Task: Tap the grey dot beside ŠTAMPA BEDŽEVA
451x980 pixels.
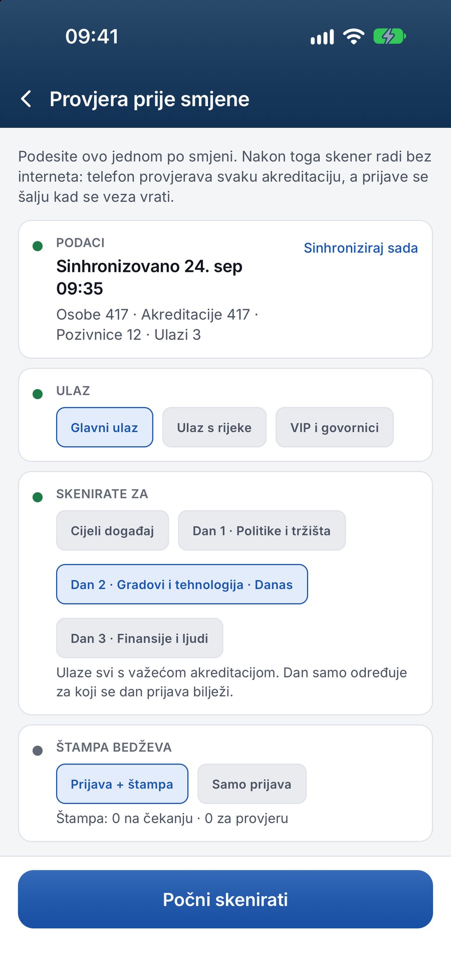Action: point(38,751)
